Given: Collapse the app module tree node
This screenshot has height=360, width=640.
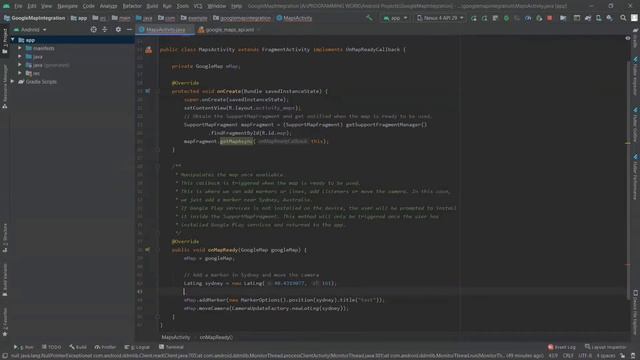Looking at the screenshot, I should point(13,40).
